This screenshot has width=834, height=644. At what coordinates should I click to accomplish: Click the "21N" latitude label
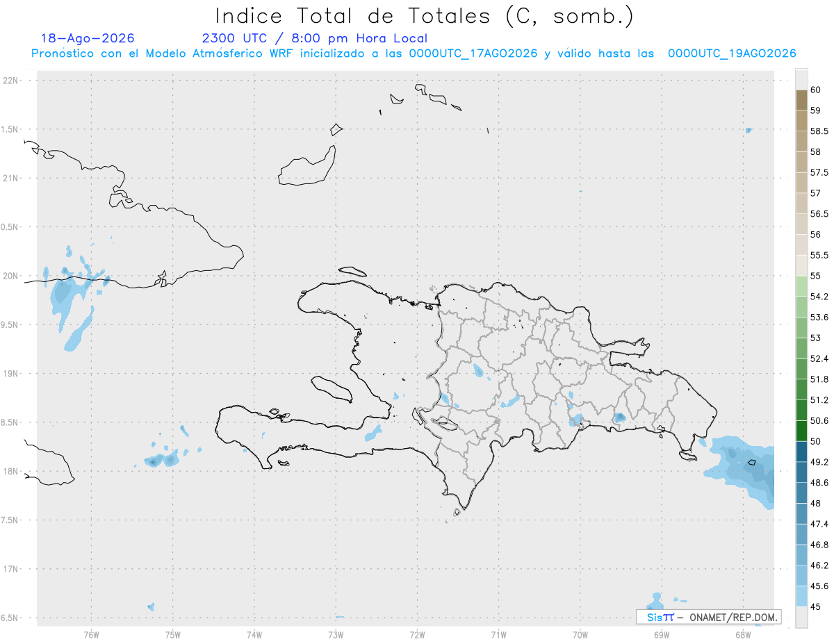(x=10, y=178)
